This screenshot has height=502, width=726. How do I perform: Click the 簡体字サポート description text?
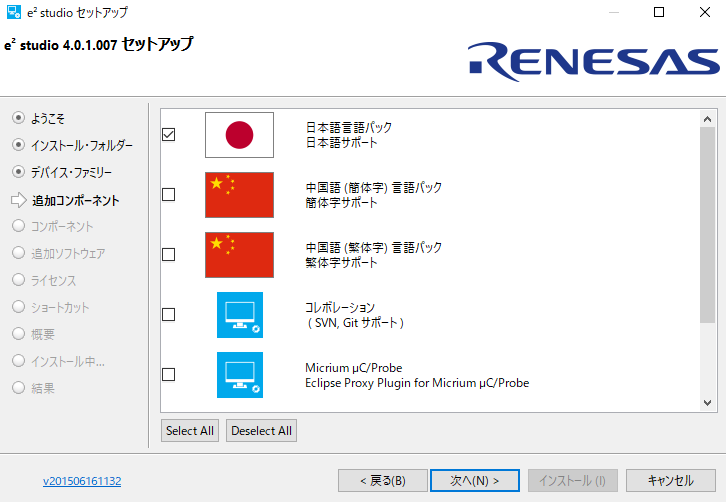click(x=342, y=203)
